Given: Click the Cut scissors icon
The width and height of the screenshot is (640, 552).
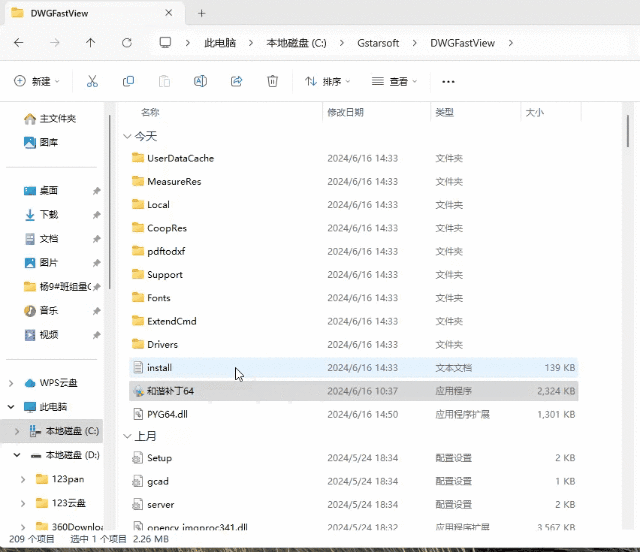Looking at the screenshot, I should point(92,81).
